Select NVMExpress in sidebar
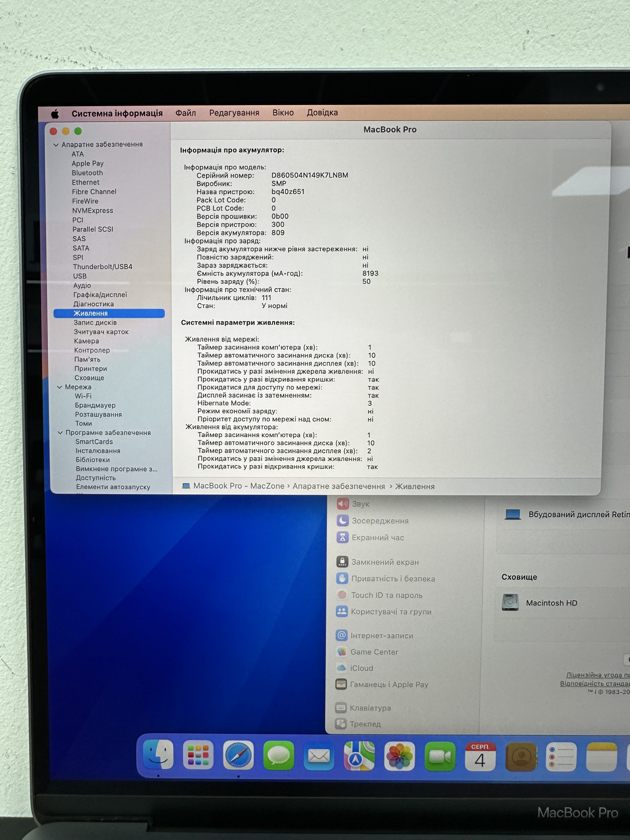This screenshot has width=630, height=840. 93,210
